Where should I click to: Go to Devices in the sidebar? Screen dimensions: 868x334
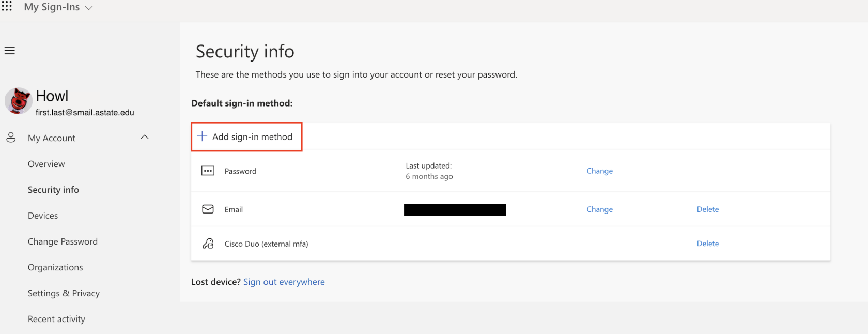pyautogui.click(x=43, y=216)
